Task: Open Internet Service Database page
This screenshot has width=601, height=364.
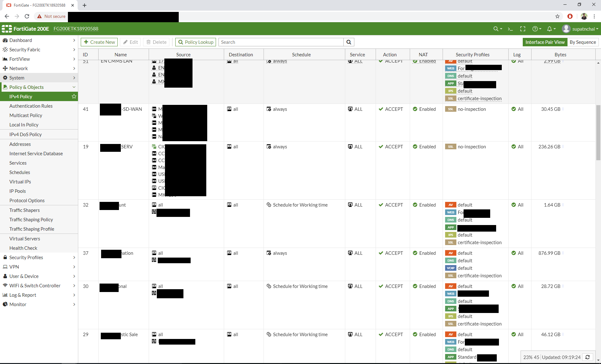Action: click(36, 153)
